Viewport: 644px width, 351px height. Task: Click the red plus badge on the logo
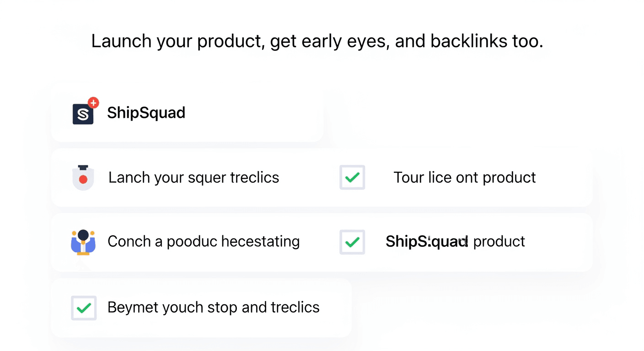pos(93,102)
